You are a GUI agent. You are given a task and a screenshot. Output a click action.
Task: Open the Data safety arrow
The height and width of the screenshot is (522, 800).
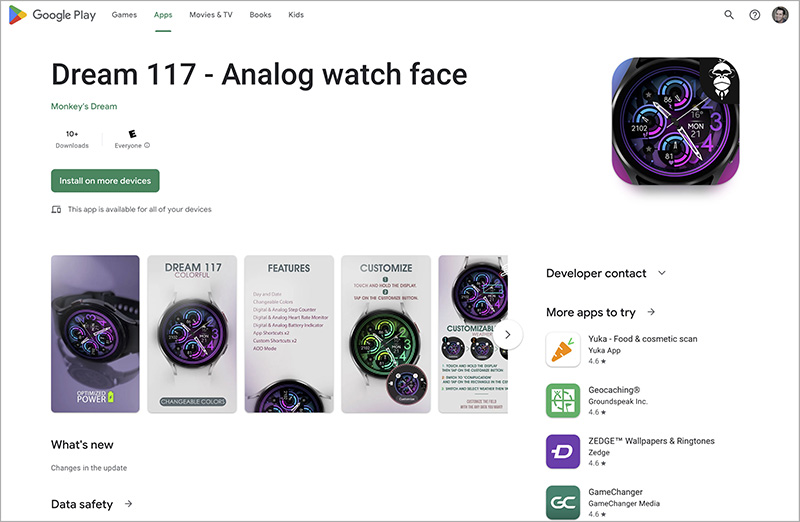pos(129,504)
